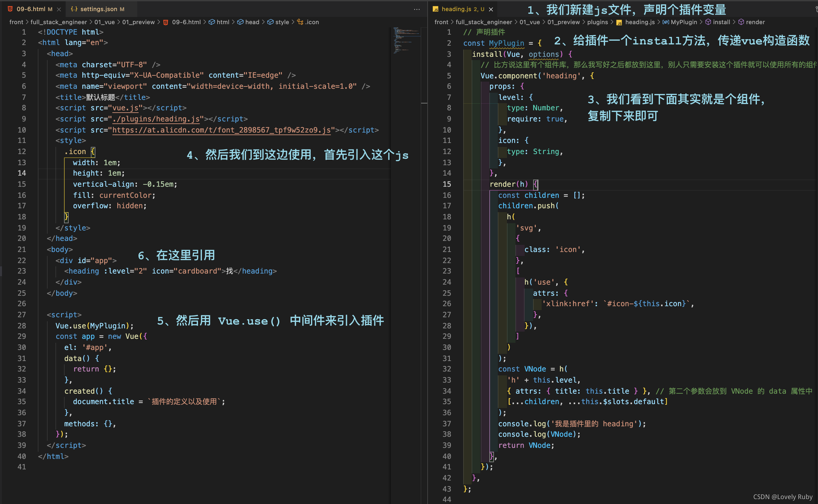818x504 pixels.
Task: Click the HTML5 file icon on 09-6.html tab
Action: (10, 9)
